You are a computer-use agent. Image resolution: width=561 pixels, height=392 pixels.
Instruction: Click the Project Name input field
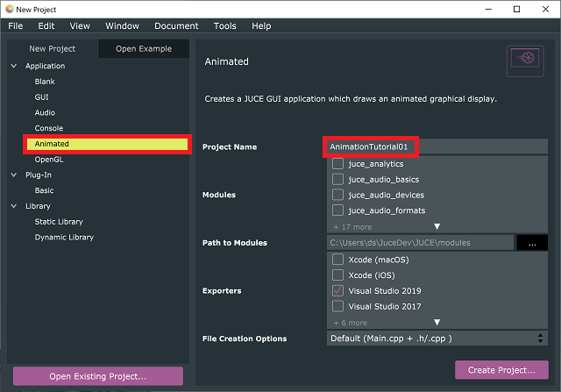coord(437,146)
